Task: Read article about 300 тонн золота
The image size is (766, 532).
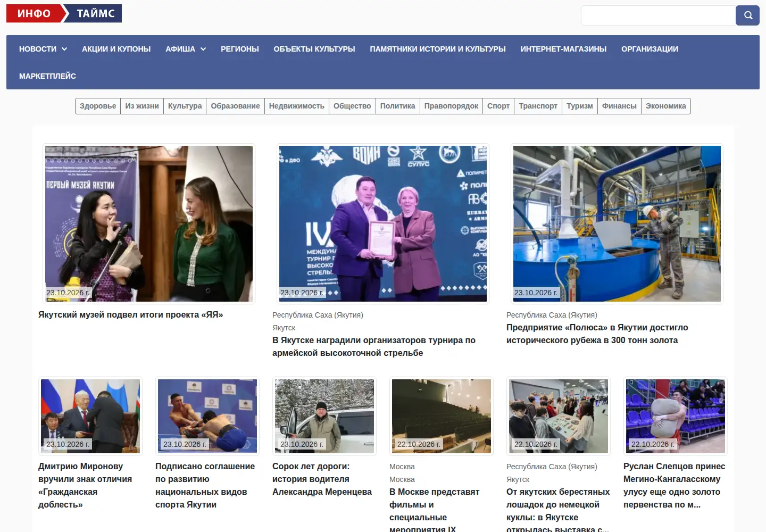Action: pos(597,334)
